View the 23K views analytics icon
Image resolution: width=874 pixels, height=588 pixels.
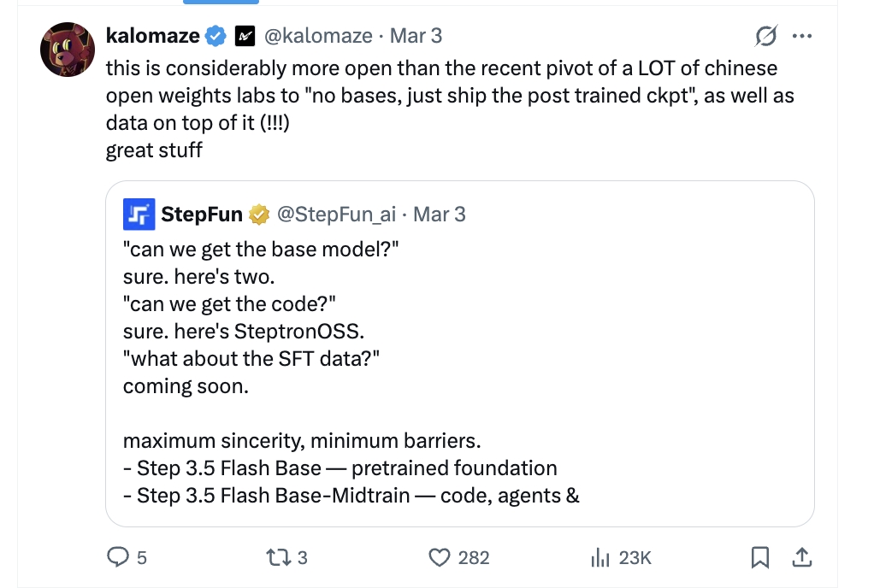[600, 558]
